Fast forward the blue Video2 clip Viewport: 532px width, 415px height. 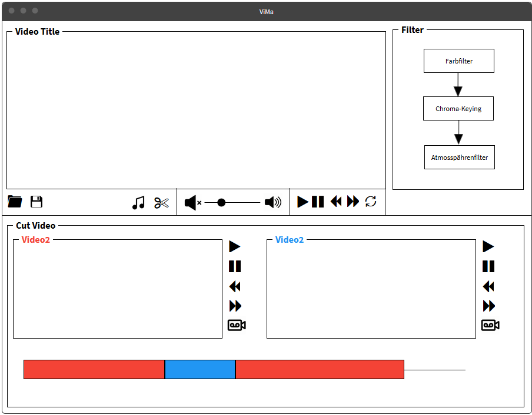(x=489, y=306)
